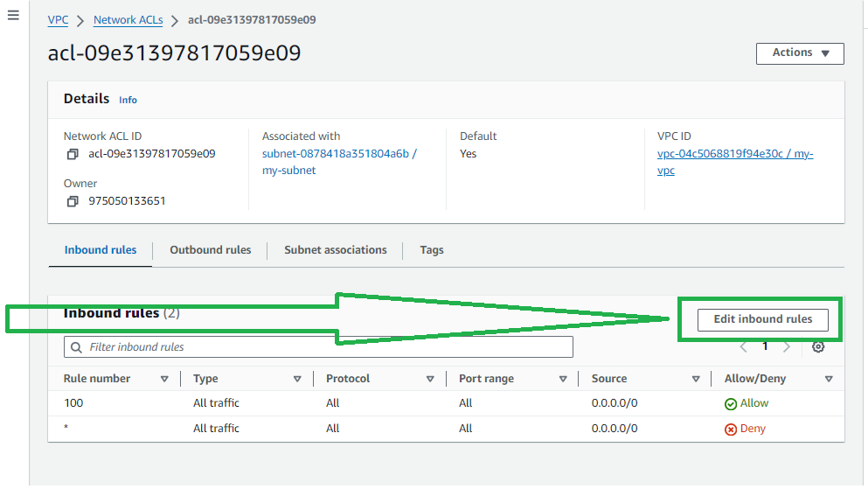Click source 0.0.0.0/0 in rule * row
Viewport: 868px width, 489px height.
pos(615,429)
